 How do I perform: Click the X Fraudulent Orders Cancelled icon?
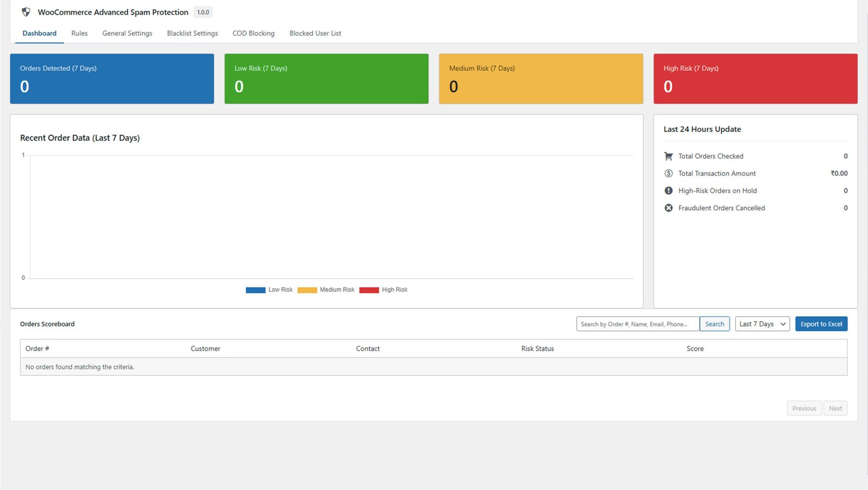click(x=668, y=208)
